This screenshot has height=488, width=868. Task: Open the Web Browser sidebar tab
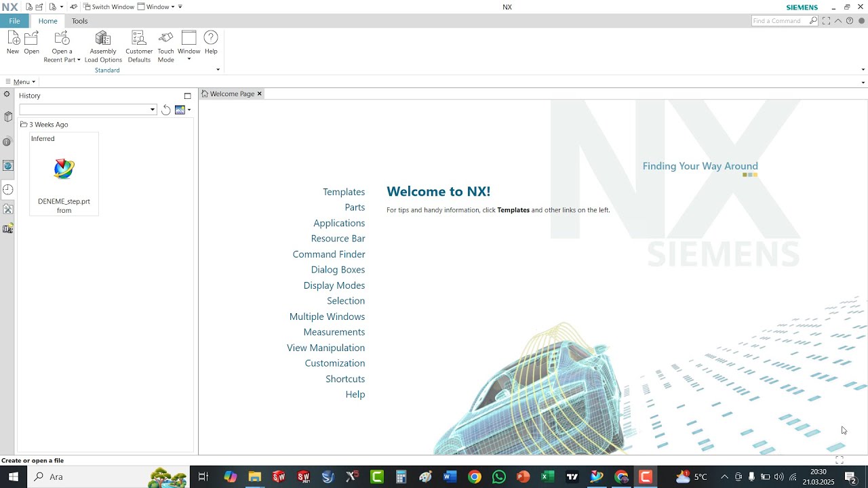7,165
